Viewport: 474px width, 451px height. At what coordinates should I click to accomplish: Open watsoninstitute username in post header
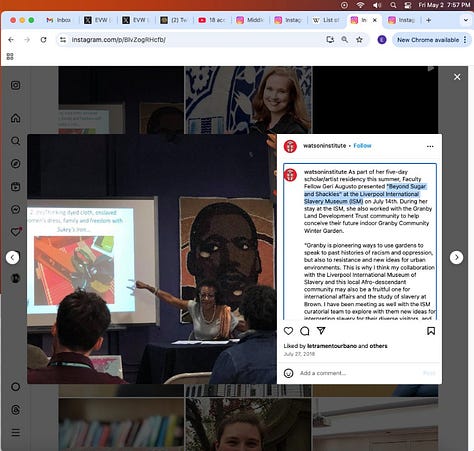pos(324,146)
